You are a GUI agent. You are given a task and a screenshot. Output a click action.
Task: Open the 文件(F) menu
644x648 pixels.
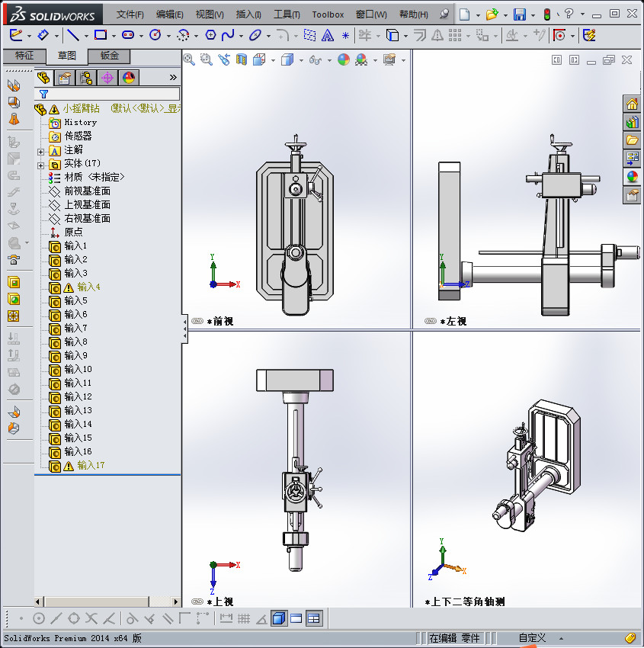click(x=130, y=14)
